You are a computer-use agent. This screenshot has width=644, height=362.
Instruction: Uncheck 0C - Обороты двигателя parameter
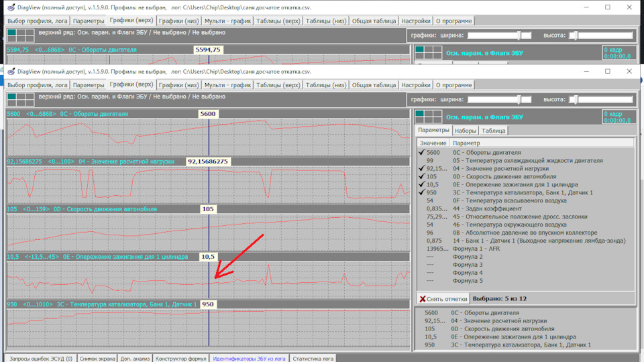pyautogui.click(x=422, y=152)
